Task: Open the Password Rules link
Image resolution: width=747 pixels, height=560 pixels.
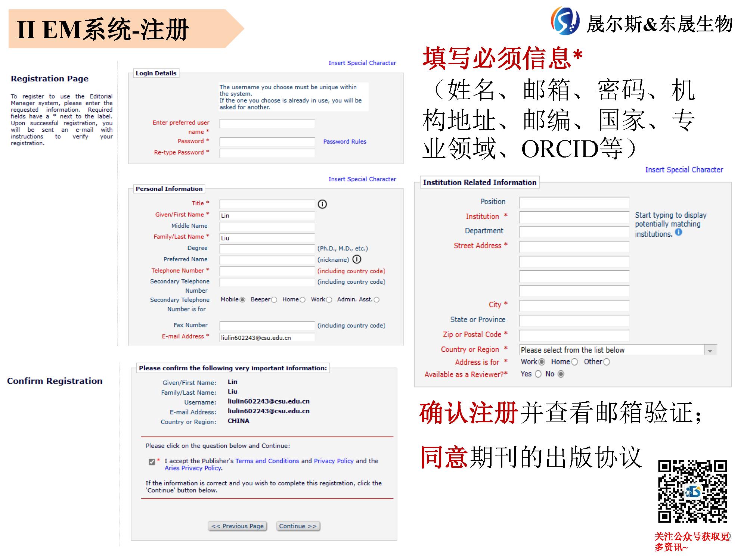Action: (x=344, y=141)
